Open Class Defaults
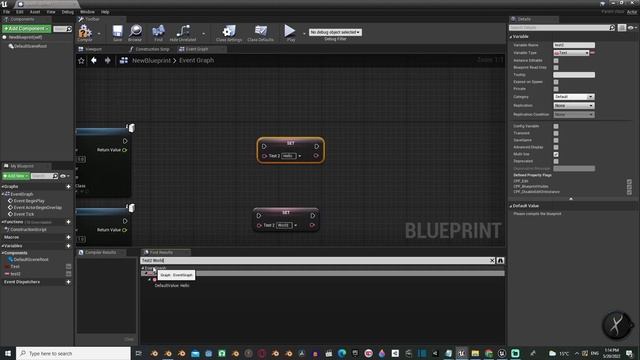 [260, 33]
